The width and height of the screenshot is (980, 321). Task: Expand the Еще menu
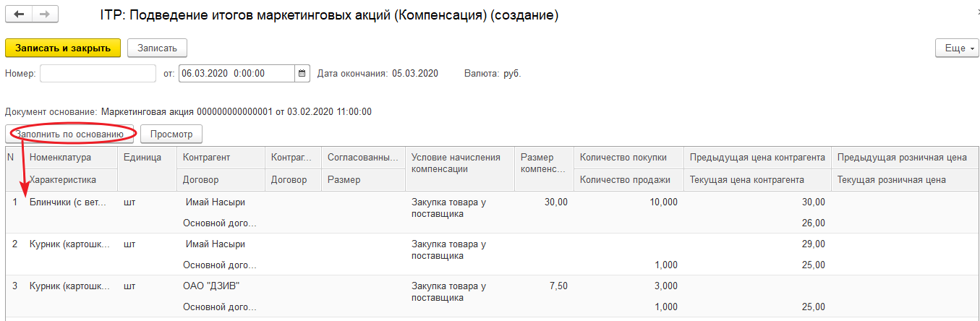[x=955, y=48]
